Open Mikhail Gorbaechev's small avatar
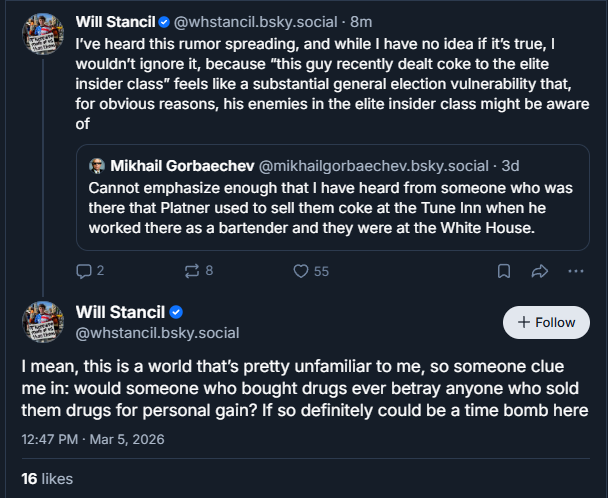The image size is (608, 498). tap(97, 166)
